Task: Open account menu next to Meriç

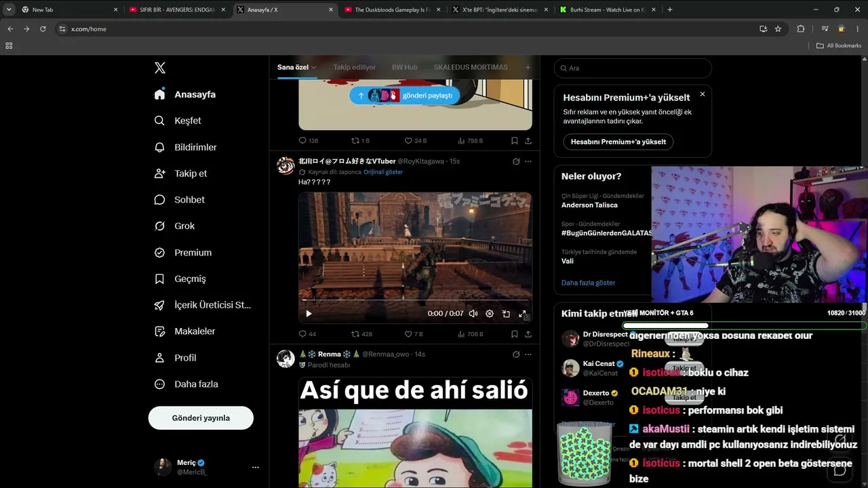Action: point(256,467)
